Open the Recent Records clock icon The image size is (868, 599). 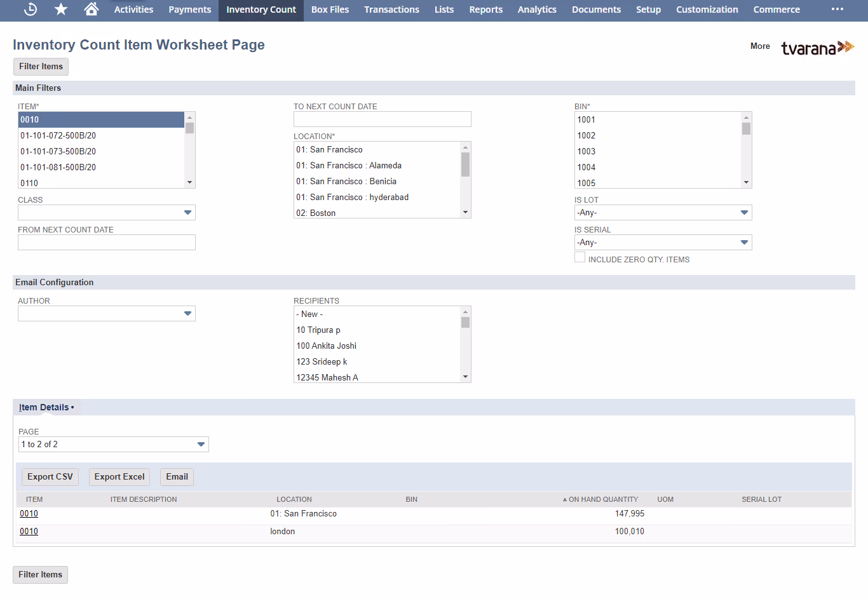31,10
